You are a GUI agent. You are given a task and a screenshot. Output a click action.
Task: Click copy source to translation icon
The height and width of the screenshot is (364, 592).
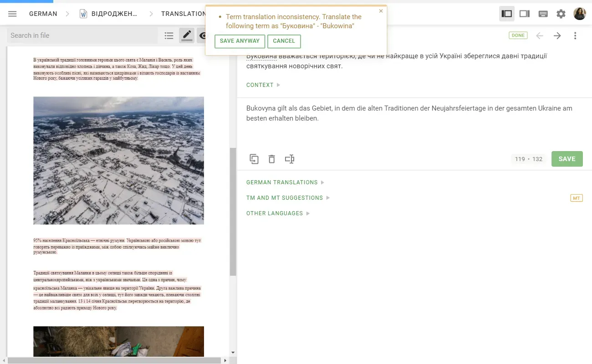pos(254,159)
